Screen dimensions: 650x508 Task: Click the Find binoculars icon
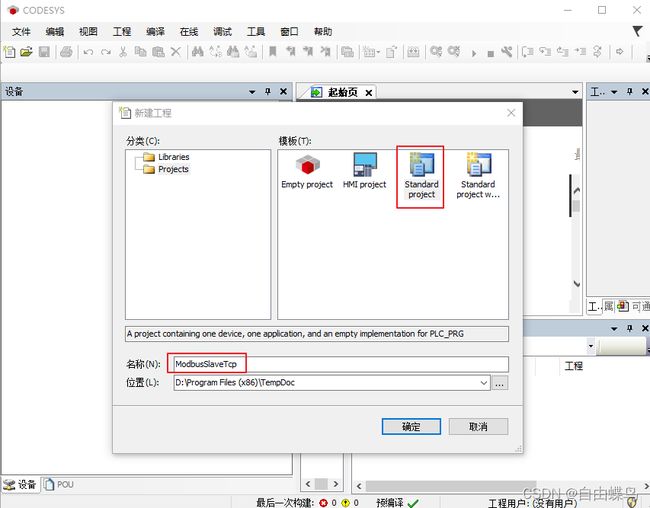(197, 52)
